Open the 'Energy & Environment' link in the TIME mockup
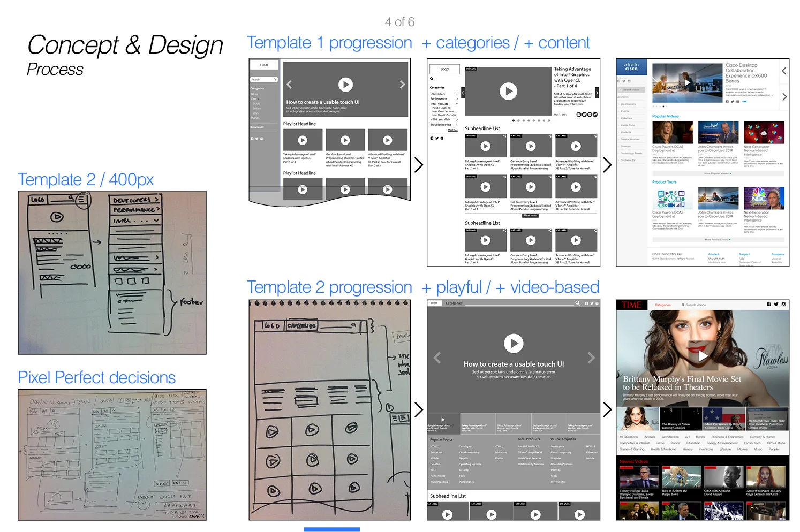The image size is (800, 532). point(722,443)
